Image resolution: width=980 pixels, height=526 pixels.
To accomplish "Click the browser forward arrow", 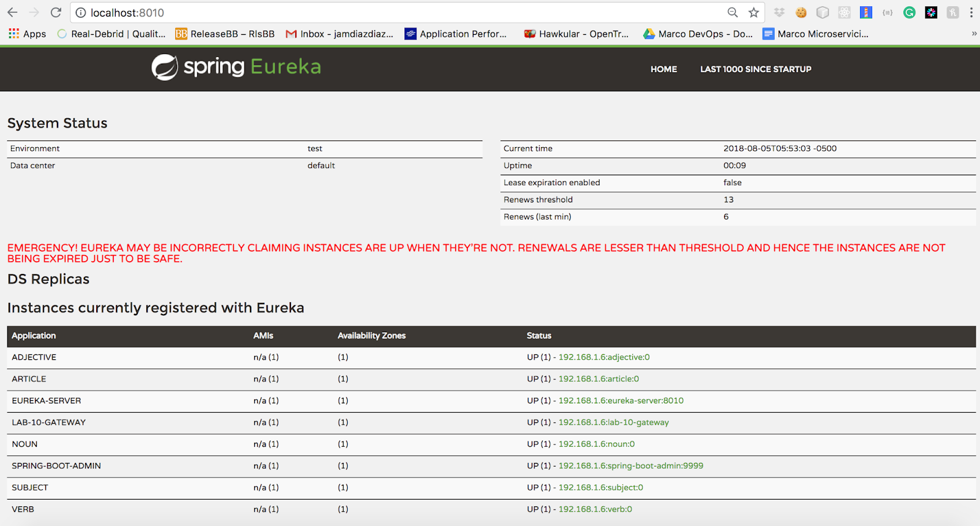I will pyautogui.click(x=34, y=12).
